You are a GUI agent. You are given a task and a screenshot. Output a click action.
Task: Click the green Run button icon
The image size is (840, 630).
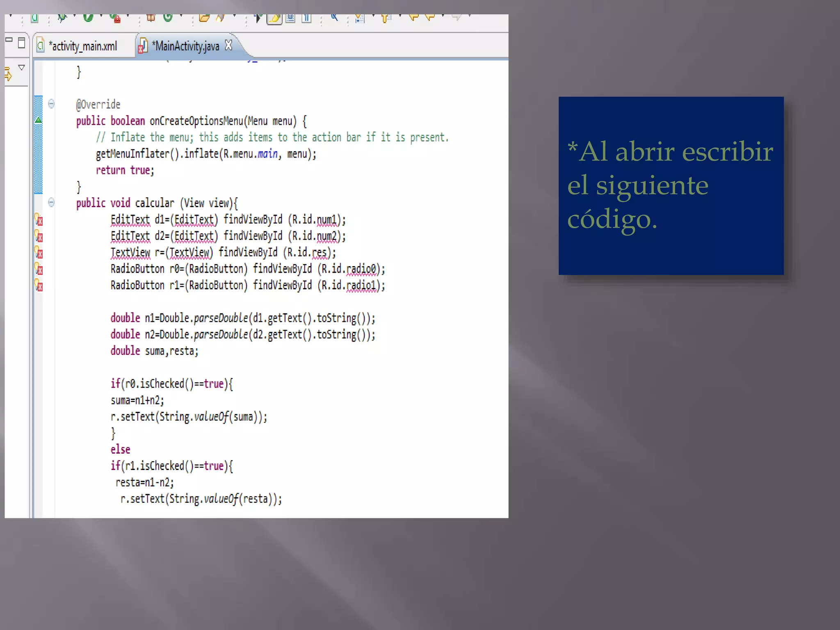(88, 18)
